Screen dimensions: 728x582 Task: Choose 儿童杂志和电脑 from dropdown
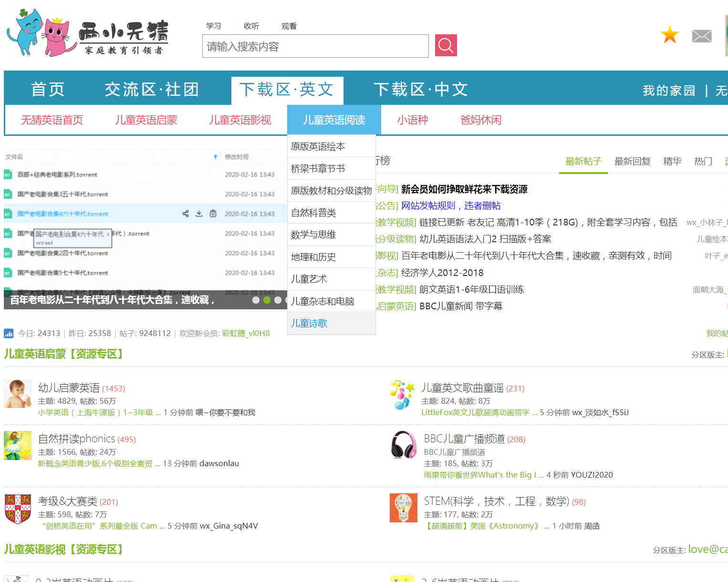332,301
